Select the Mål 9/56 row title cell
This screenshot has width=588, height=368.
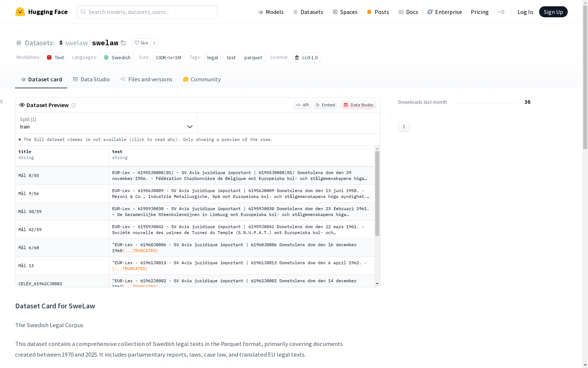click(62, 194)
